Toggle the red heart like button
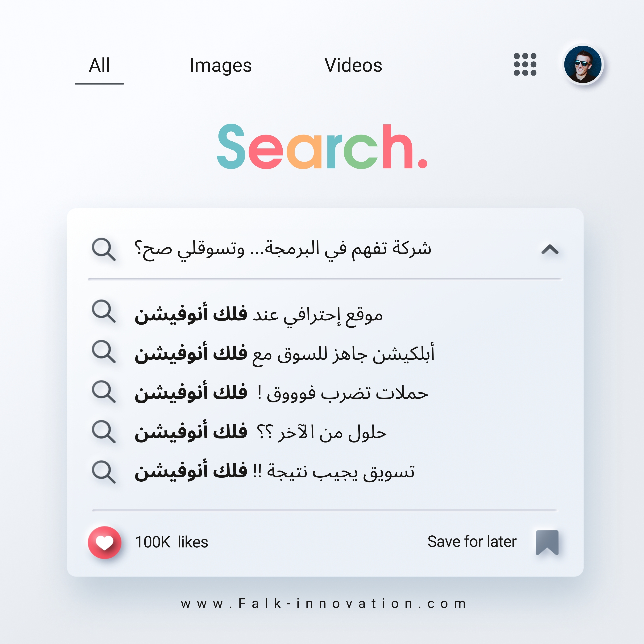644x644 pixels. 104,542
